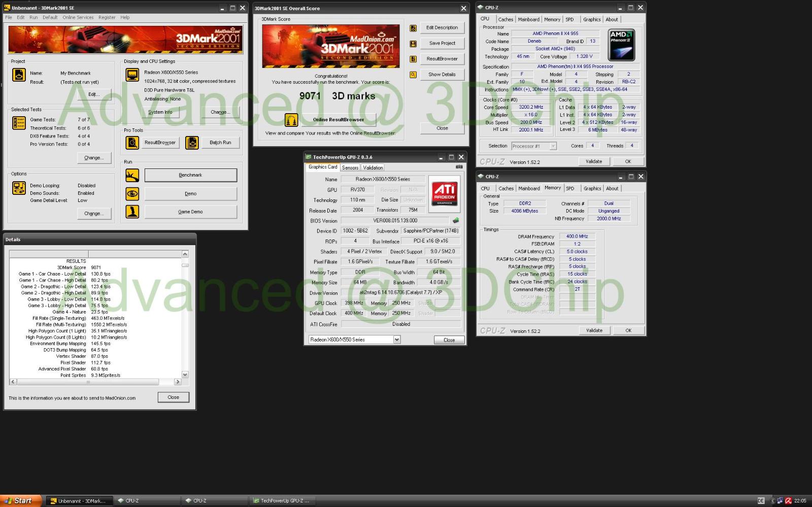Open the Processor #1 selection dropdown in CPU-Z
The image size is (812, 507).
tap(553, 146)
